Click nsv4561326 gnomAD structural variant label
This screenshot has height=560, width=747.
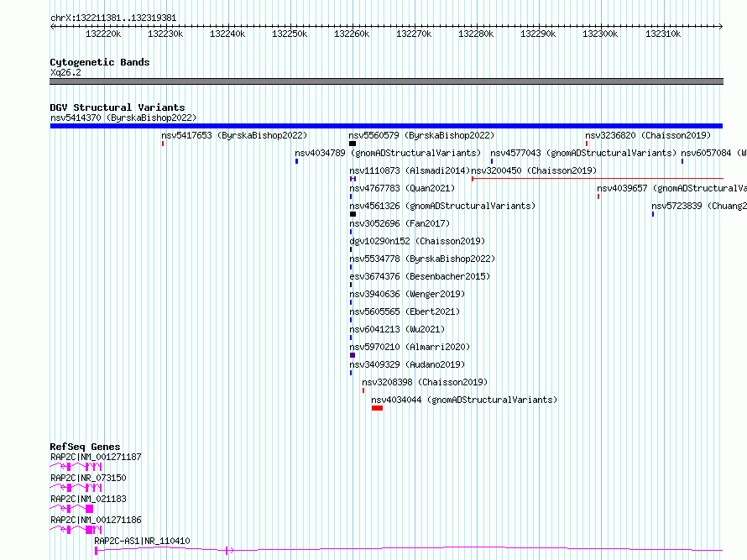coord(442,206)
